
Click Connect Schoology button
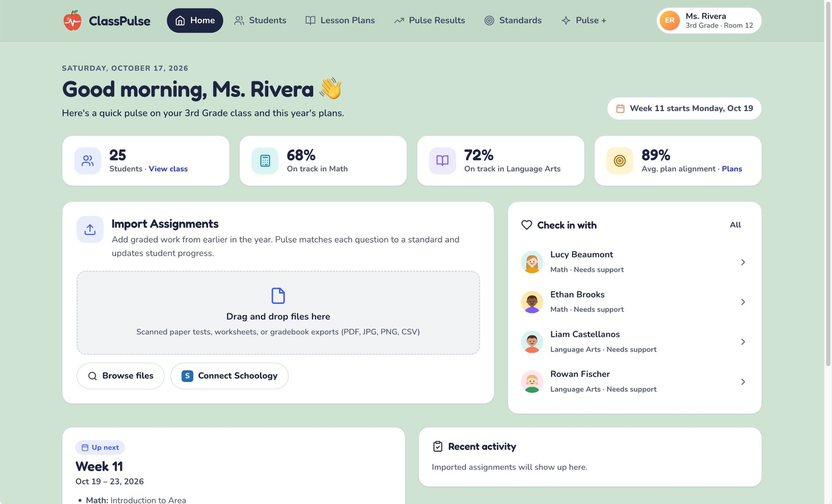(x=229, y=376)
